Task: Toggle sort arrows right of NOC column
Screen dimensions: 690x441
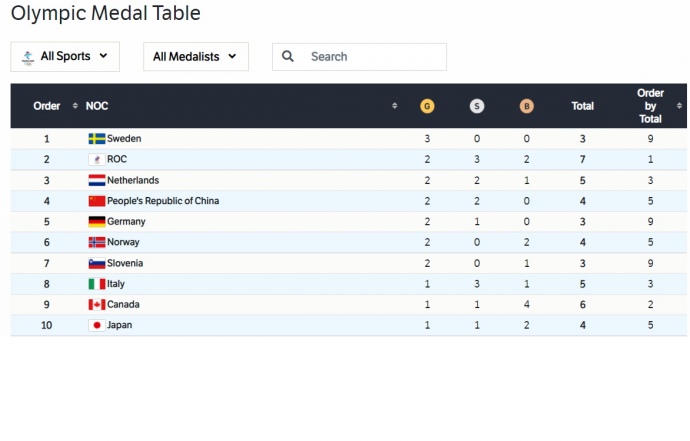Action: click(x=395, y=106)
